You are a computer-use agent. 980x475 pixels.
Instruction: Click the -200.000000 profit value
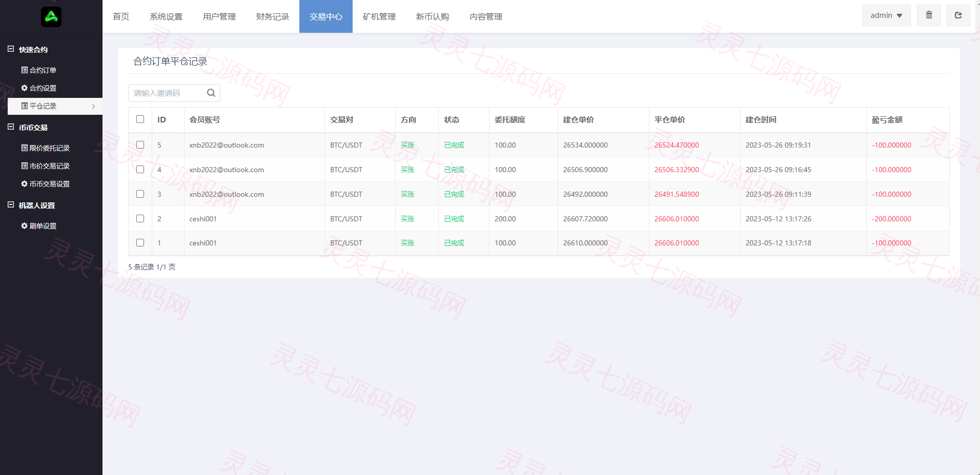tap(891, 219)
